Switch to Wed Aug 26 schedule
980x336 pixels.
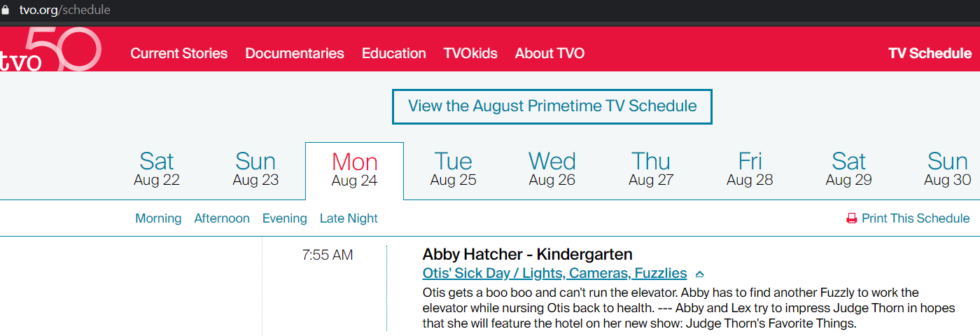pos(552,169)
